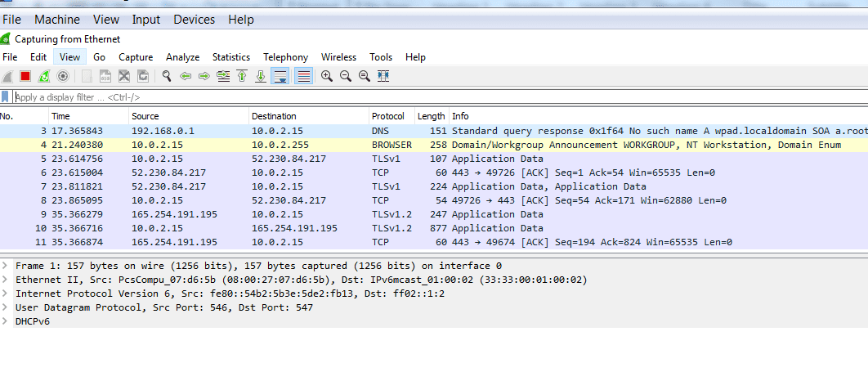Reset text to normal size
Screen dimensions: 868x381
365,76
